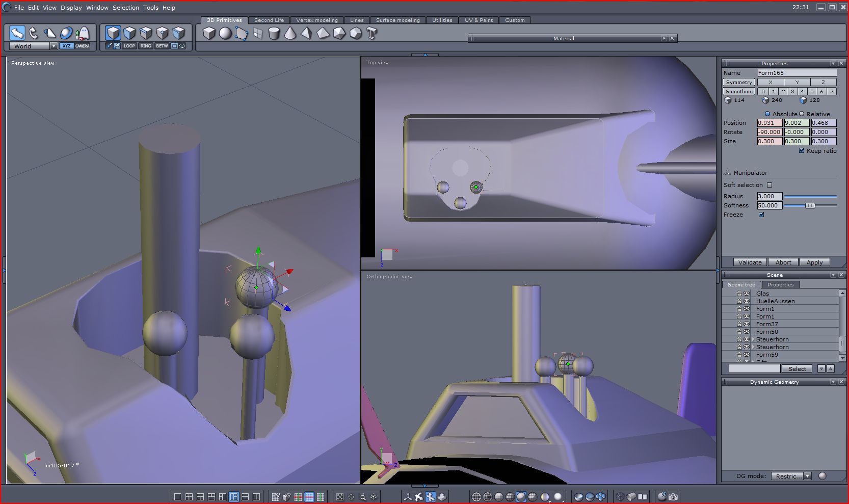
Task: Expand the second Steuerhorn tree node
Action: 753,347
